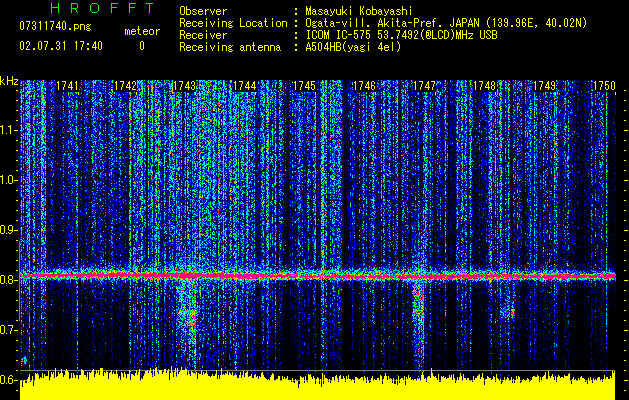Select the filename 07311740.png
Screen dimensions: 629x400
(x=55, y=27)
